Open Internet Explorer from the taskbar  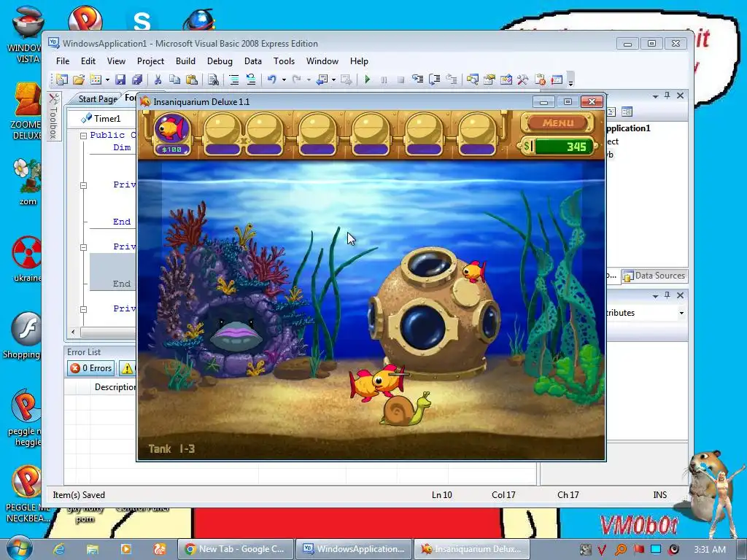(x=59, y=548)
